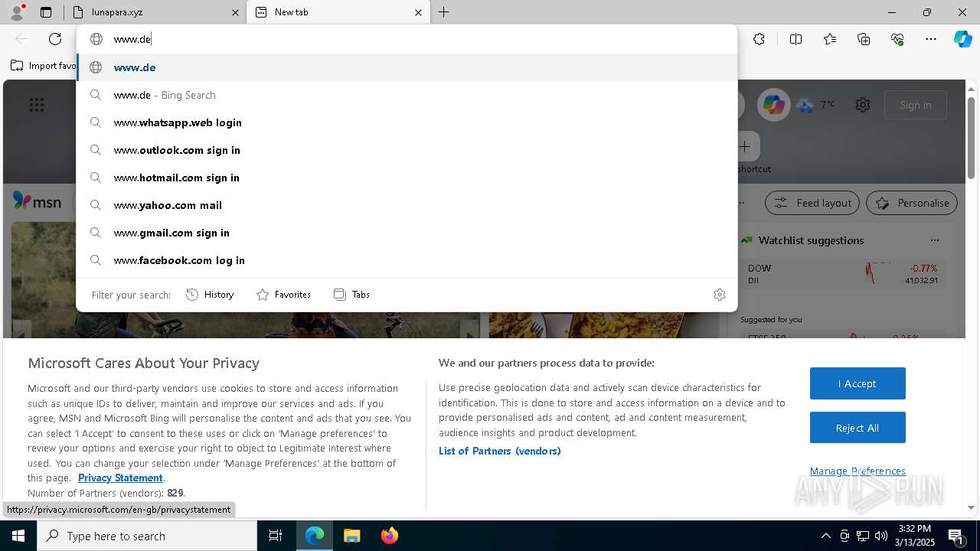Open Settings and more ellipsis menu
Viewport: 980px width, 551px height.
[931, 39]
